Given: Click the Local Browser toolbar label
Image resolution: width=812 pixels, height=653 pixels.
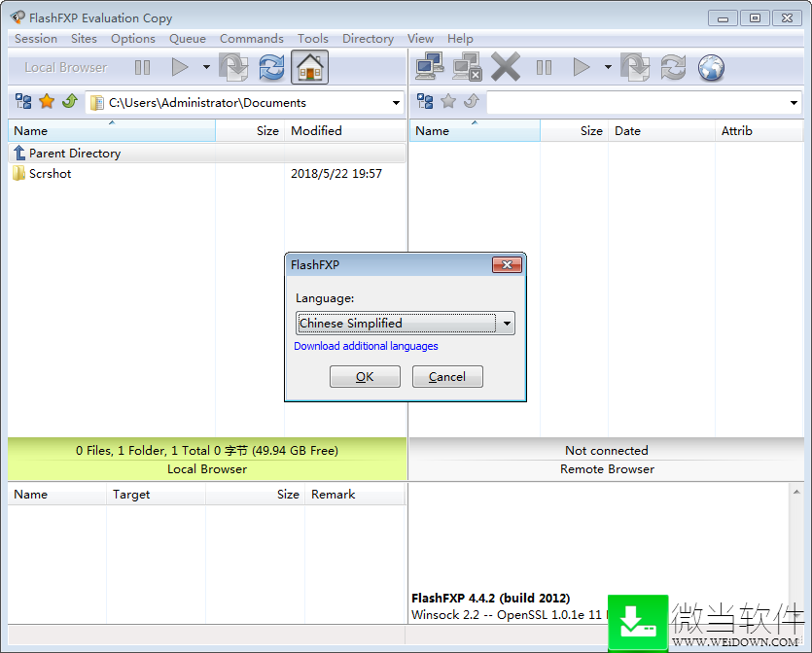Looking at the screenshot, I should click(66, 67).
